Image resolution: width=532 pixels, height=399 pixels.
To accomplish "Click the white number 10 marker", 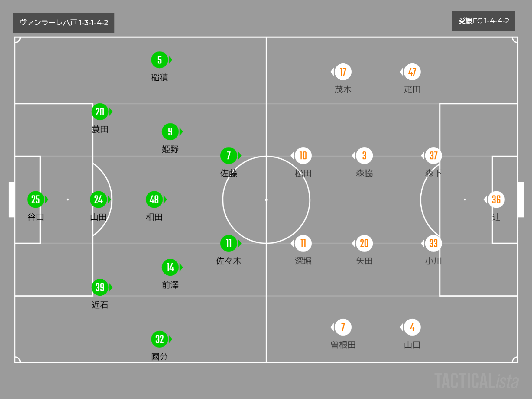I will click(x=303, y=156).
